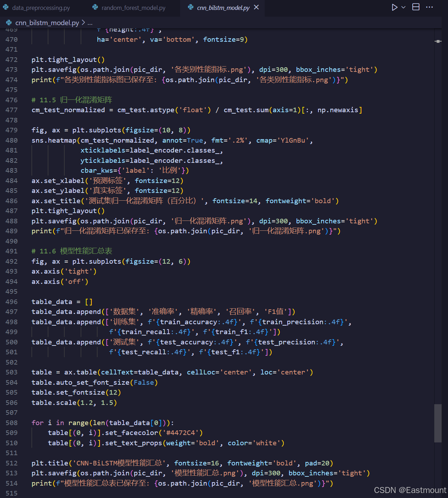The height and width of the screenshot is (498, 448).
Task: Click 'ax.axis('off')' on line 494
Action: tap(60, 282)
